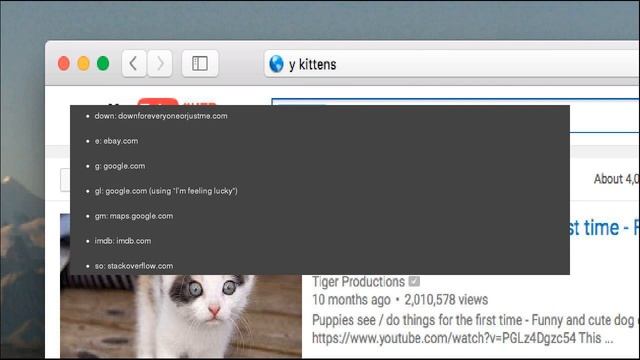Select 'e: ebay.com' list entry
The image size is (640, 360).
(x=116, y=141)
